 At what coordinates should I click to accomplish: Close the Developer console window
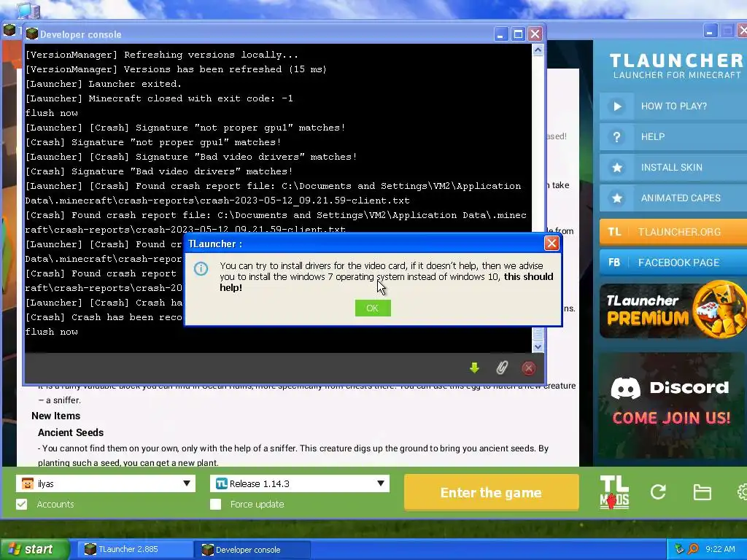point(535,34)
